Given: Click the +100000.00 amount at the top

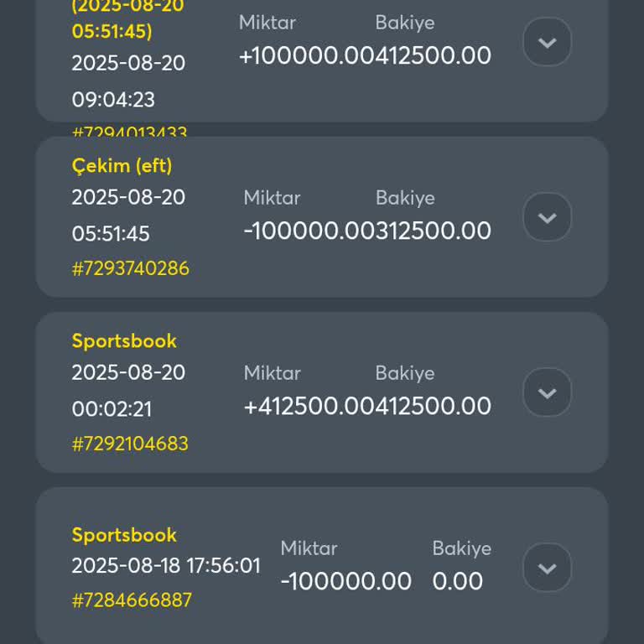Looking at the screenshot, I should coord(293,56).
